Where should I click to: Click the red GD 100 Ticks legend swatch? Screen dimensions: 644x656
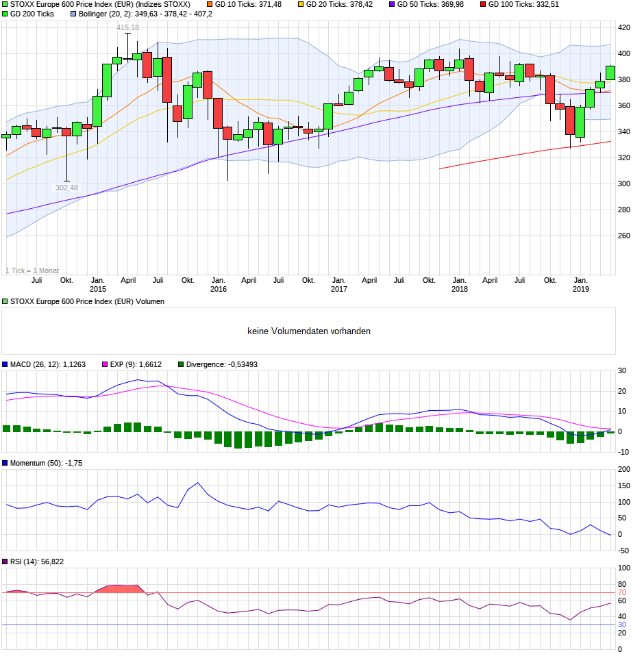pyautogui.click(x=483, y=5)
